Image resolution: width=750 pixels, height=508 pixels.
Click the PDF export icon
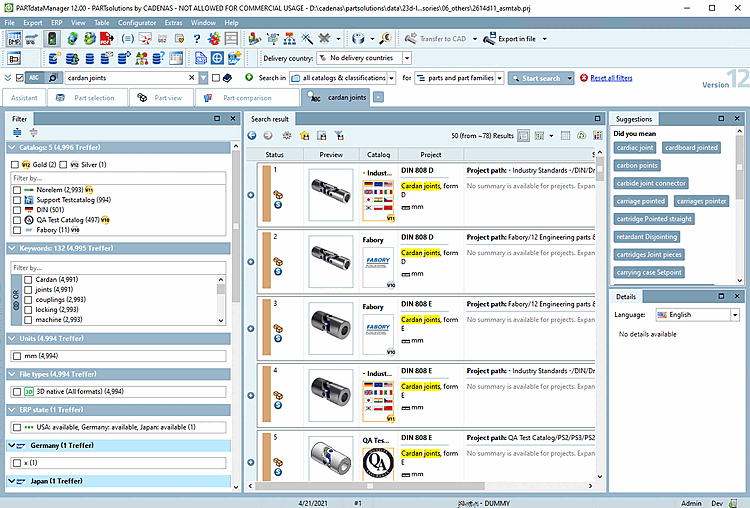pyautogui.click(x=107, y=39)
